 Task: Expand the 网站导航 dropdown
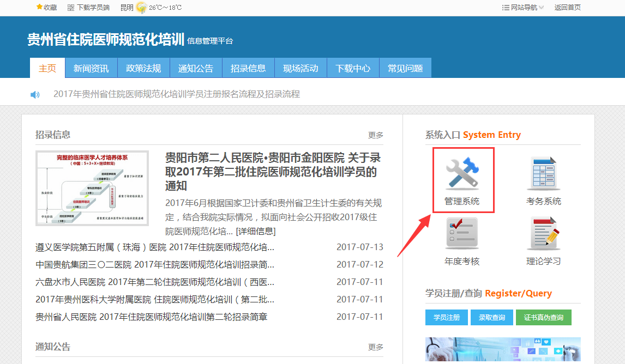(x=522, y=8)
